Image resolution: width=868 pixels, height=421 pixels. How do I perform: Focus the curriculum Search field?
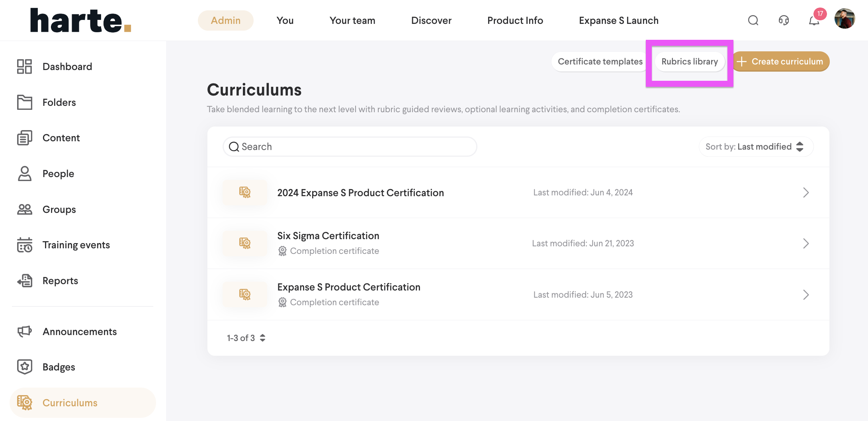coord(350,147)
